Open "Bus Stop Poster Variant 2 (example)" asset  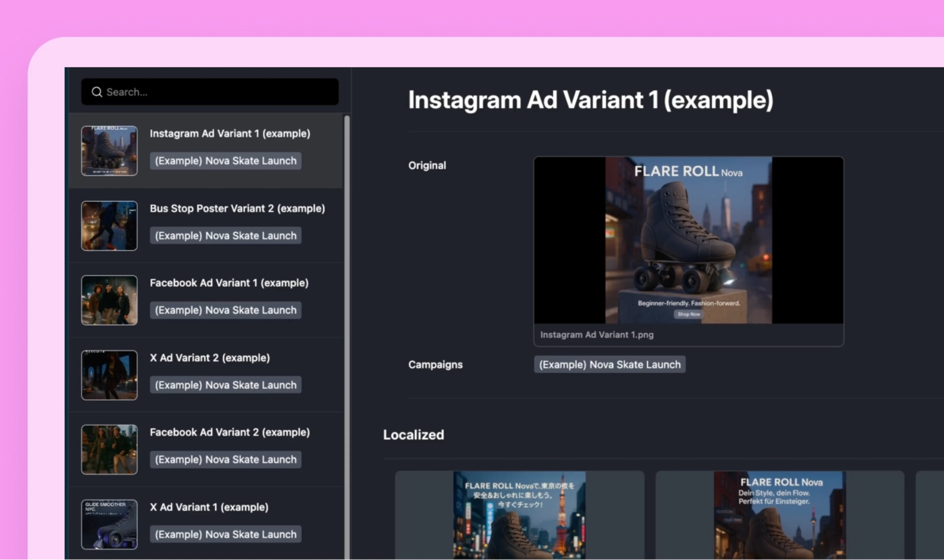(237, 208)
